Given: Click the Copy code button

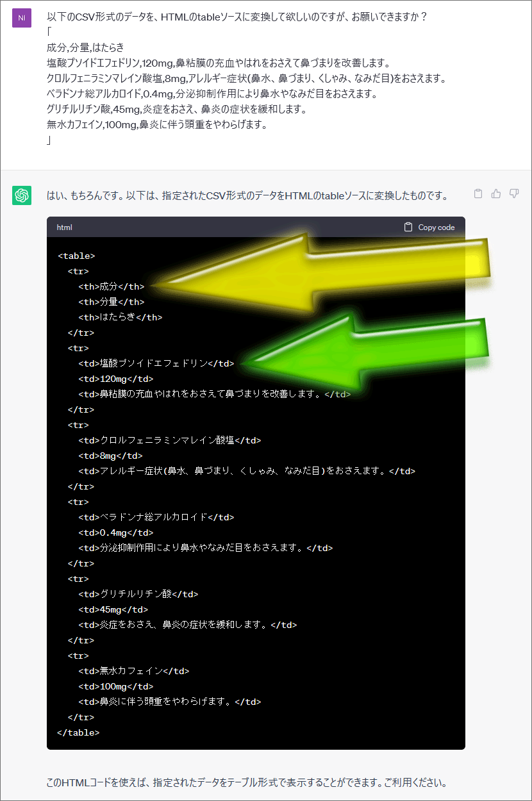Looking at the screenshot, I should click(x=429, y=227).
